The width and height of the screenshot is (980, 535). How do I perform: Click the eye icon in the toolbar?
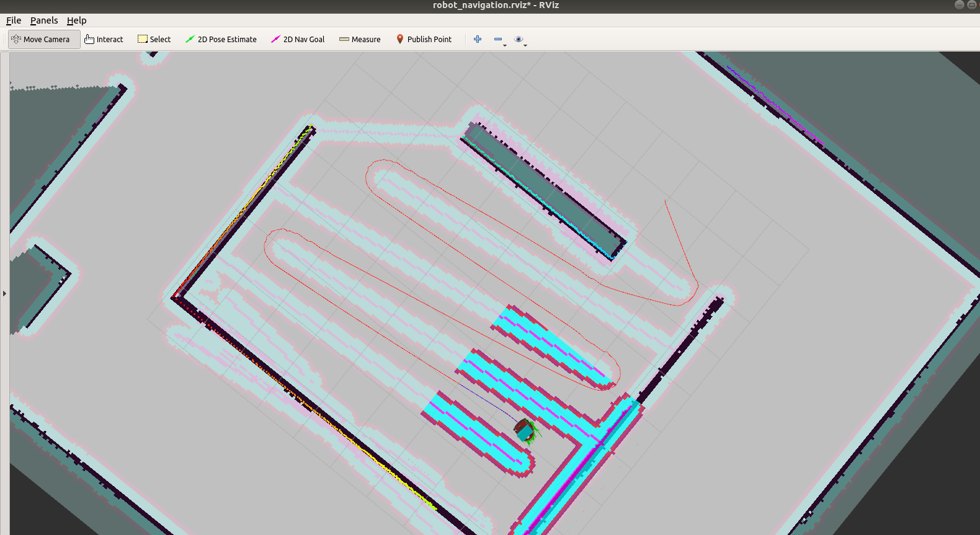519,39
